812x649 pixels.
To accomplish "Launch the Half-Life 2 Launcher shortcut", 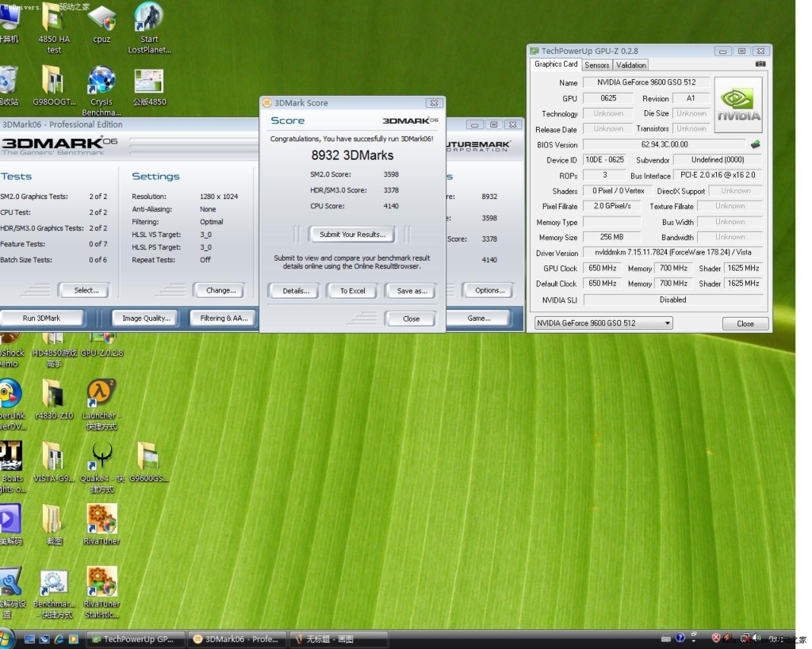I will point(101,404).
